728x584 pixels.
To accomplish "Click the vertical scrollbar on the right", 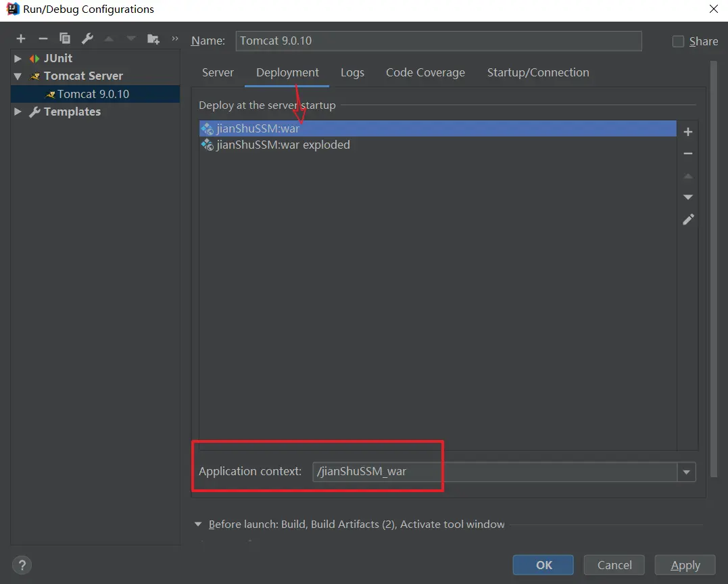I will (714, 269).
